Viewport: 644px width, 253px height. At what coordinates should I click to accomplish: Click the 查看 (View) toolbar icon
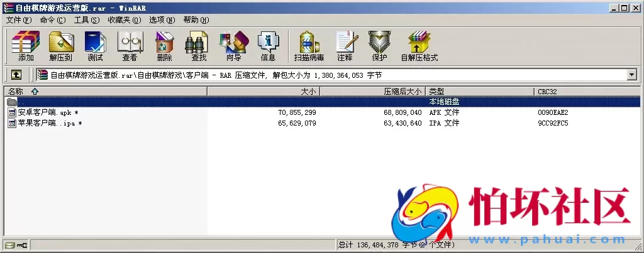pos(130,46)
